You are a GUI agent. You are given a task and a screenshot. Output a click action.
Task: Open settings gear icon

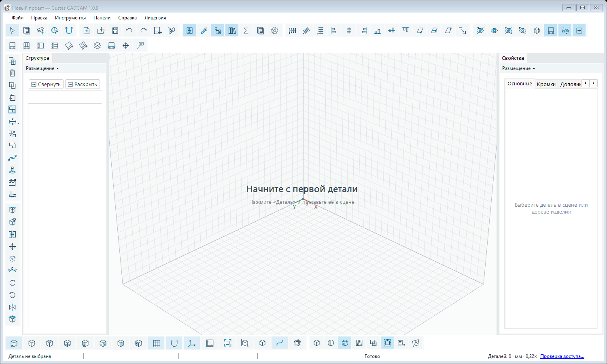click(275, 30)
